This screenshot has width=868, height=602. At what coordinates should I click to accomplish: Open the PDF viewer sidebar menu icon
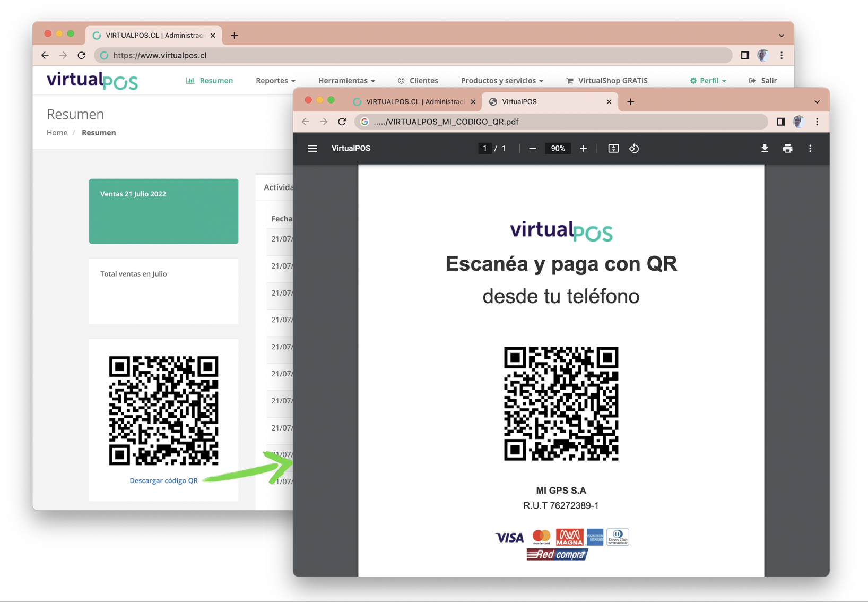coord(312,149)
